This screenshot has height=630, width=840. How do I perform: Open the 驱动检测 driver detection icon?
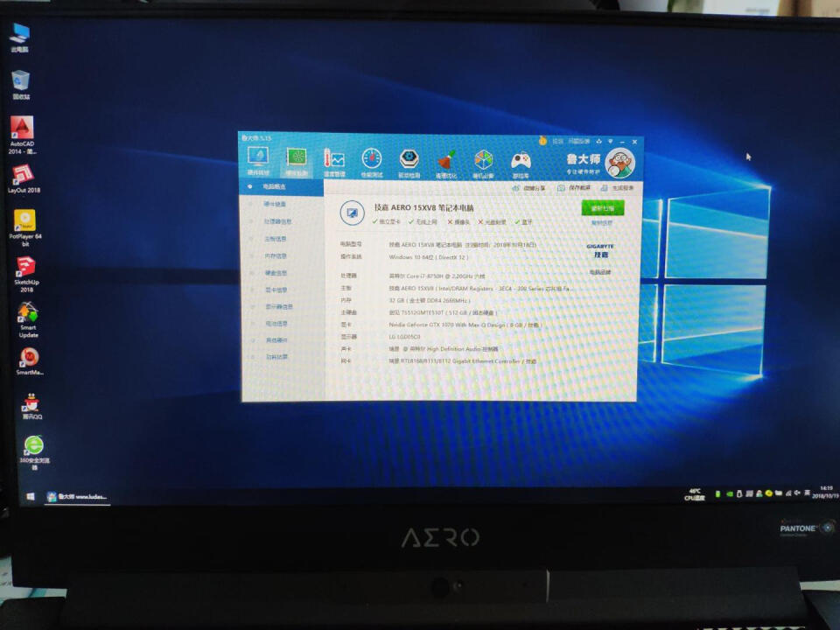pyautogui.click(x=409, y=163)
